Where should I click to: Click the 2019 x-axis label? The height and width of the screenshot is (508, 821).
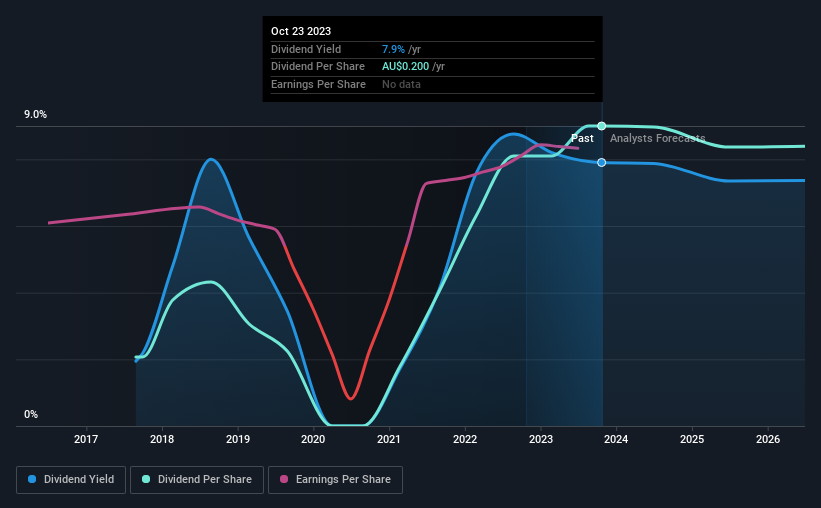[238, 439]
